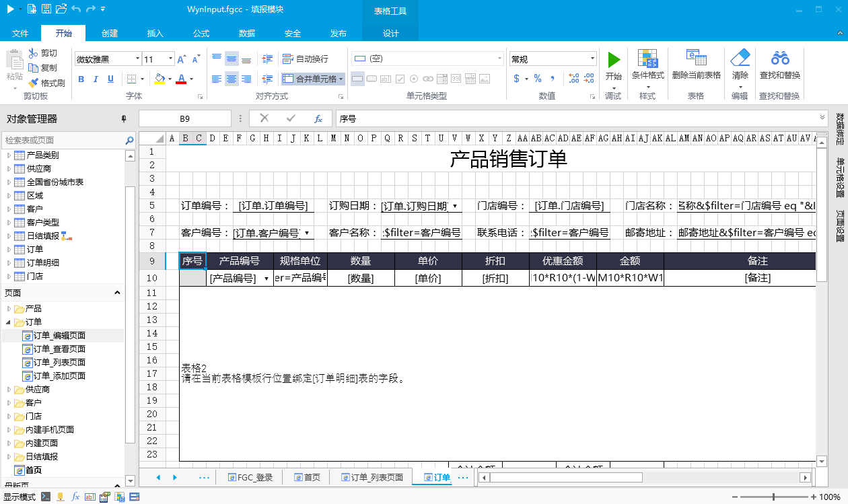Click the command console icon in status bar
848x504 pixels.
(x=45, y=497)
